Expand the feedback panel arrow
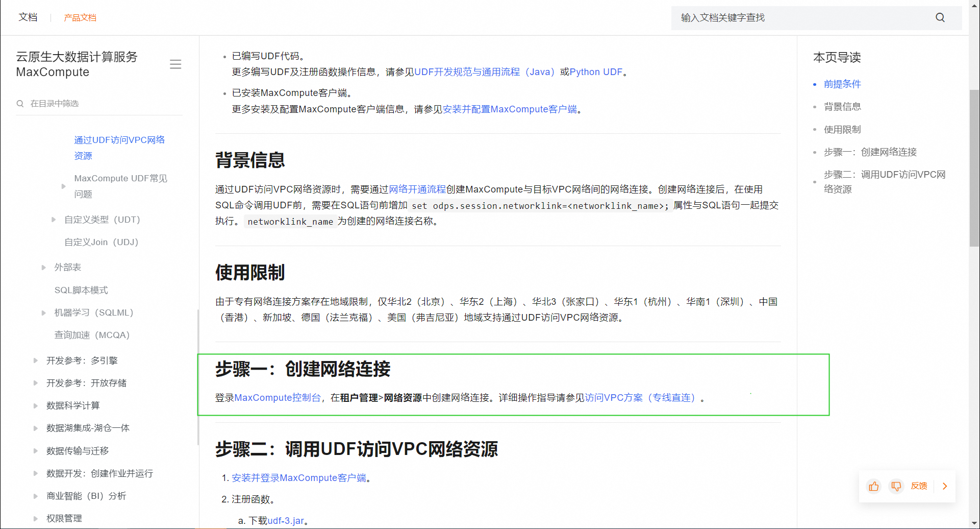 click(945, 486)
